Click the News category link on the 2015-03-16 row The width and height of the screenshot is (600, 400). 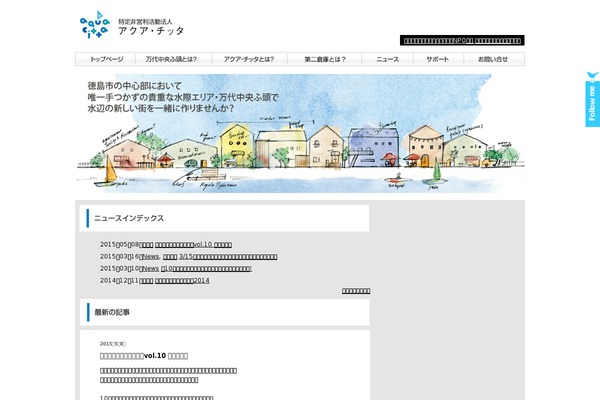[150, 256]
